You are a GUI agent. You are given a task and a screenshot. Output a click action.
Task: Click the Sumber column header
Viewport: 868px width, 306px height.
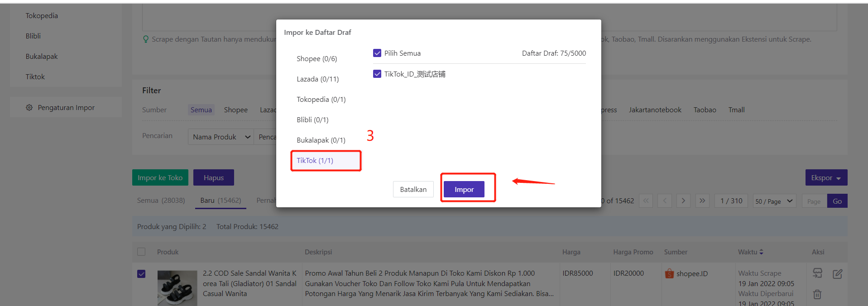coord(676,252)
